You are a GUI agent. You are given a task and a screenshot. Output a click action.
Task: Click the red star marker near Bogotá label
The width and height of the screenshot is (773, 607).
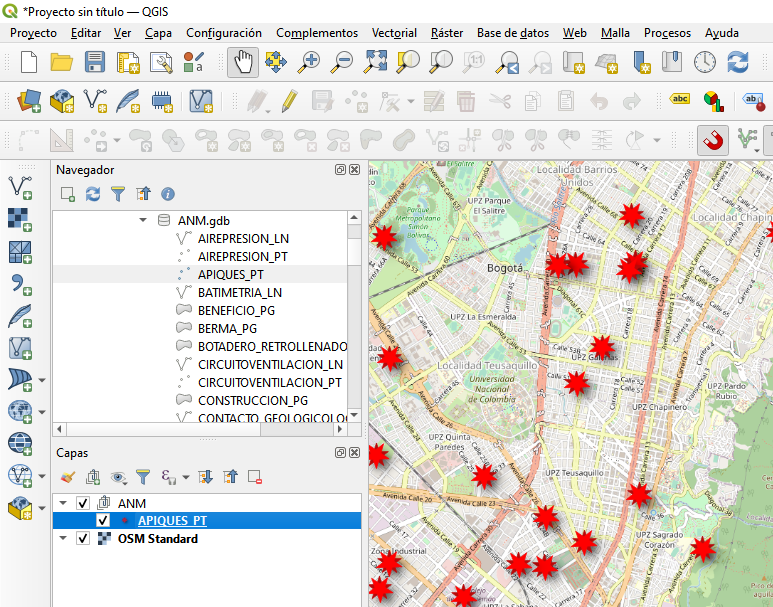pos(558,265)
